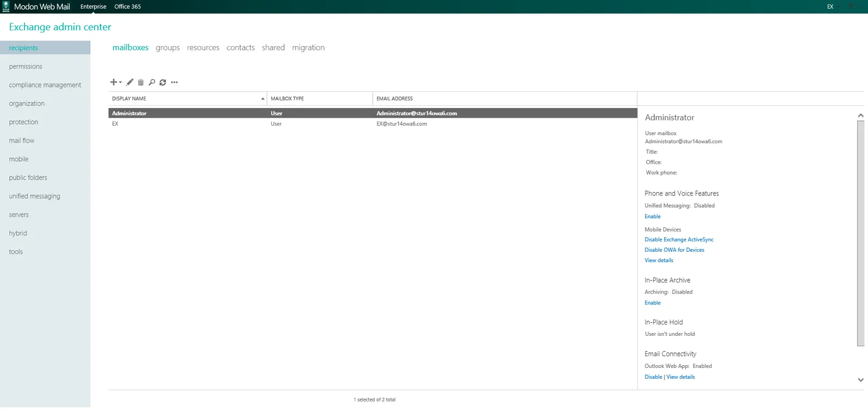The height and width of the screenshot is (414, 868).
Task: Open the mailboxes tab
Action: pyautogui.click(x=130, y=48)
